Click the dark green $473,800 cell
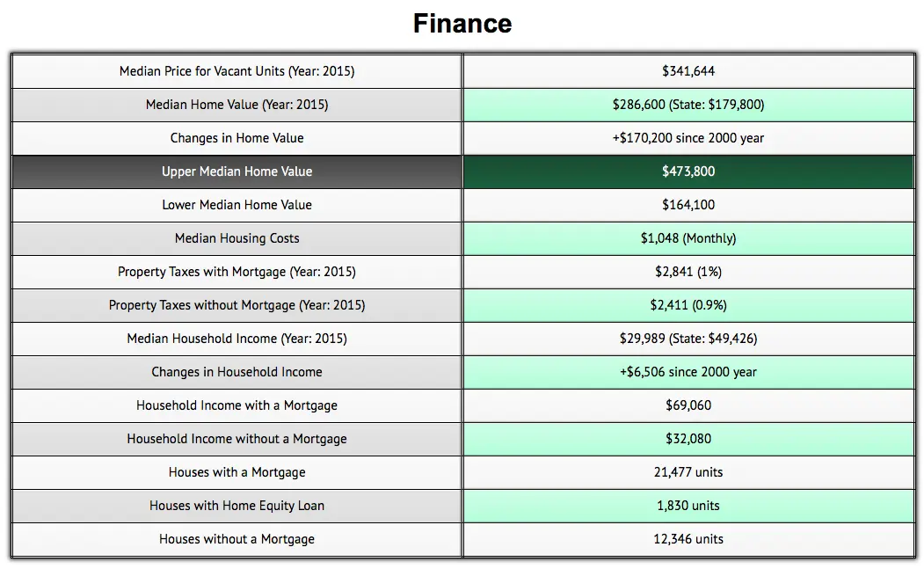Image resolution: width=924 pixels, height=569 pixels. click(x=688, y=171)
